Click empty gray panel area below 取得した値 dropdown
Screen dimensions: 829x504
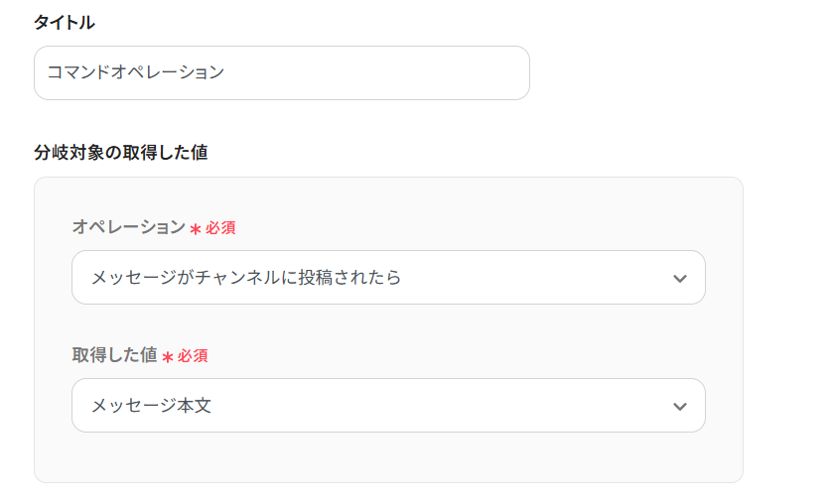point(388,457)
